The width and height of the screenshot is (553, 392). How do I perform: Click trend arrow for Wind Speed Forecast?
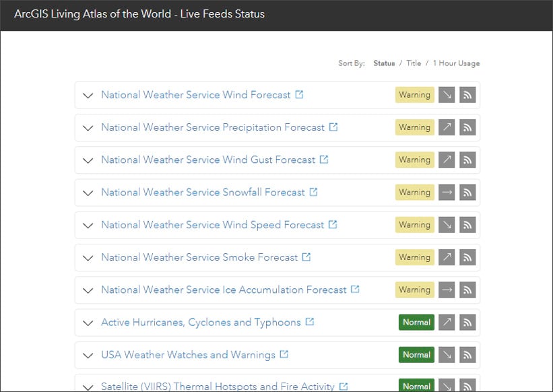(x=447, y=225)
